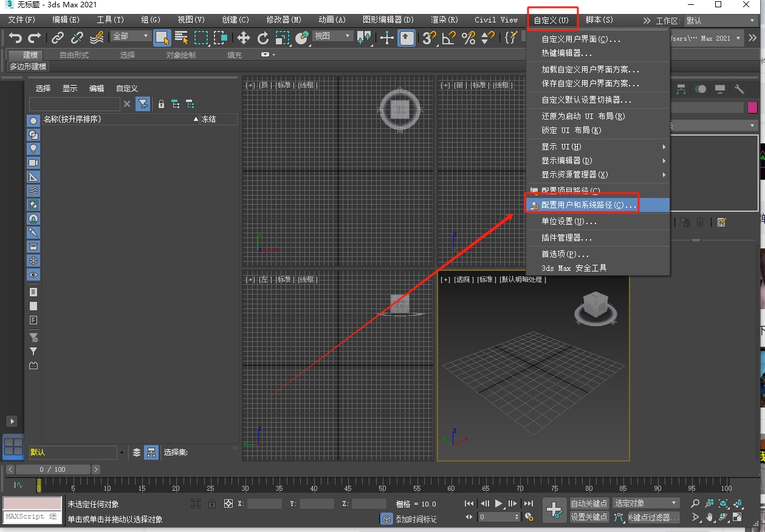Screen dimensions: 765x532
Task: Select the Scale tool
Action: click(x=283, y=38)
